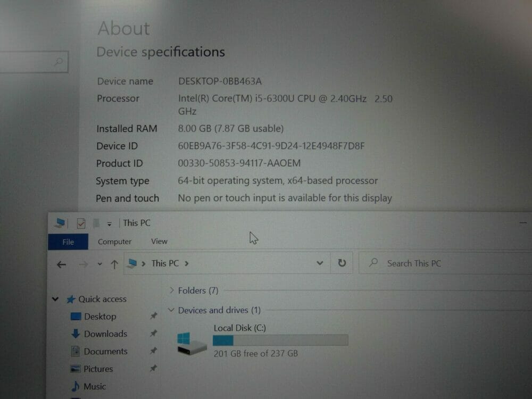Click the Pen and touch value text
Image resolution: width=532 pixels, height=399 pixels.
click(285, 198)
